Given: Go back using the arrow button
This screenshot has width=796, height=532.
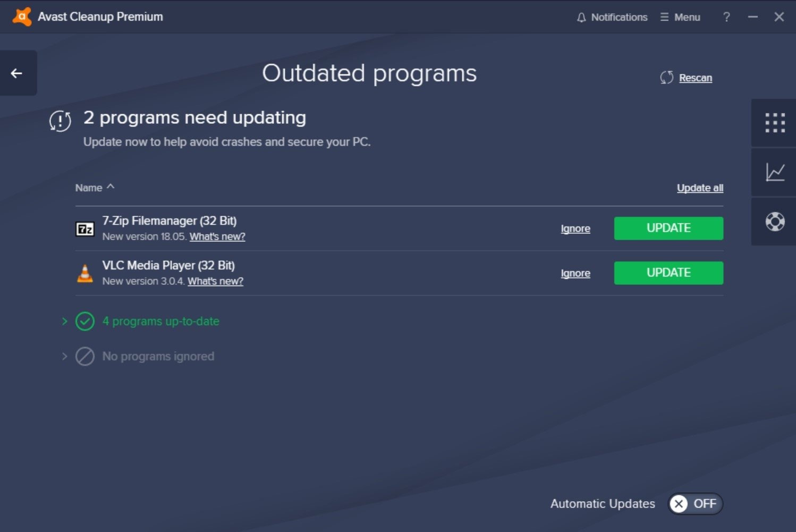Looking at the screenshot, I should point(16,73).
